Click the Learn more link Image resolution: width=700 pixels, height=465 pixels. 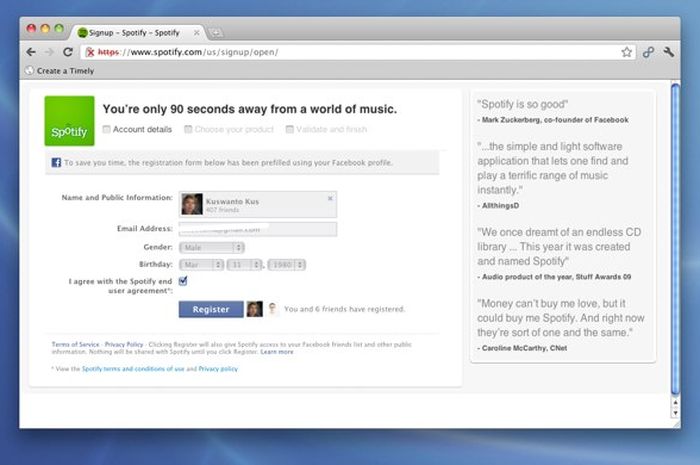(x=277, y=352)
